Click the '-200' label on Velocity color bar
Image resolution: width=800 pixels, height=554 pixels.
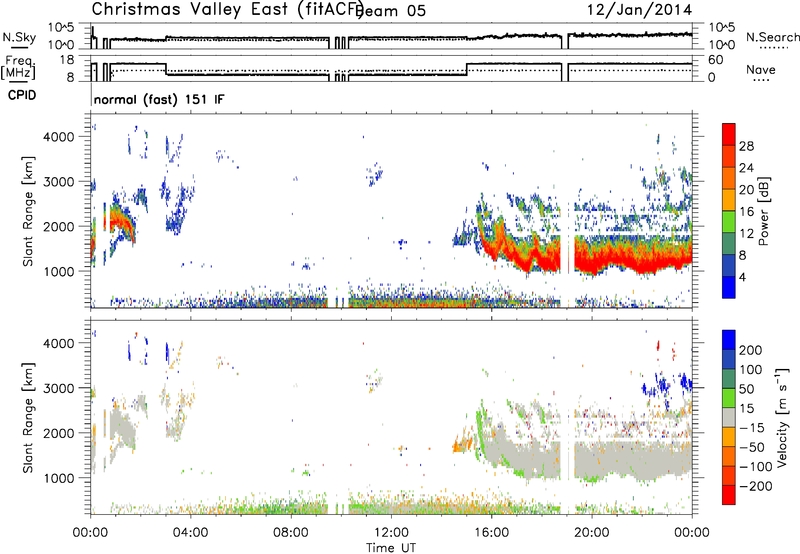pos(756,486)
